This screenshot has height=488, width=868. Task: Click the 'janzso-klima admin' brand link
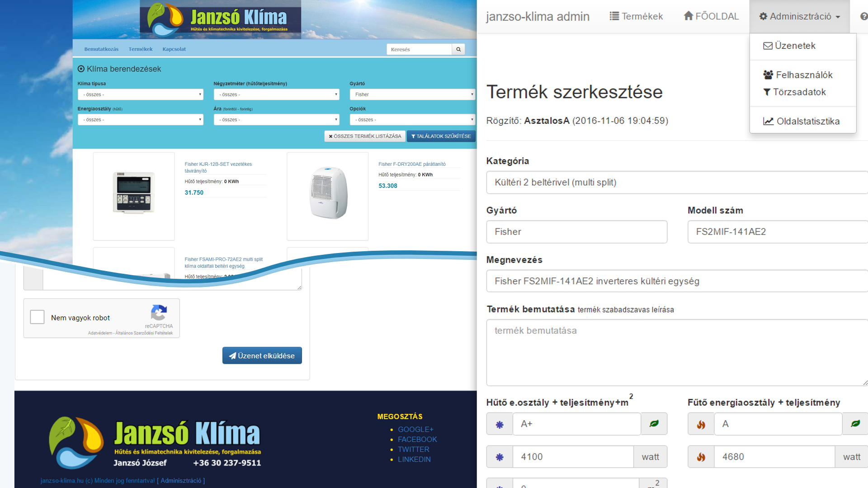tap(538, 16)
